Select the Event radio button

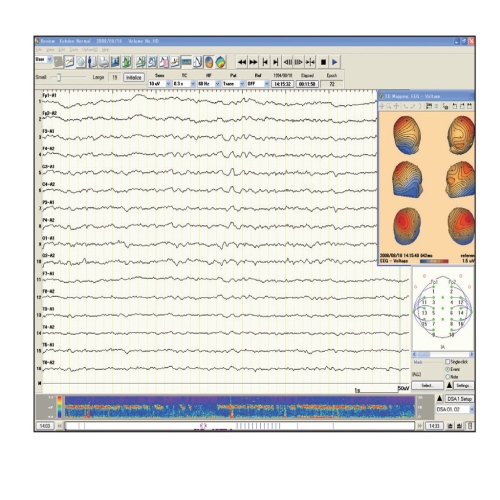pyautogui.click(x=447, y=369)
